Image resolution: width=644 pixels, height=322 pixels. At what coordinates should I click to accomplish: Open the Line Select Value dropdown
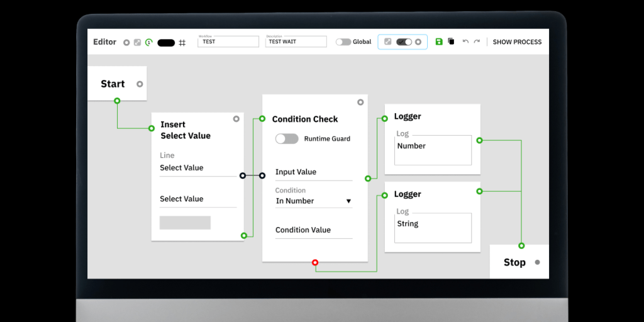(x=197, y=168)
